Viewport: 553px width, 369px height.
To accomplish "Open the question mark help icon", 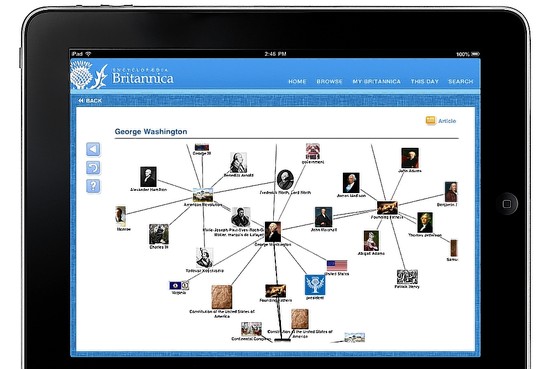I will (x=93, y=186).
